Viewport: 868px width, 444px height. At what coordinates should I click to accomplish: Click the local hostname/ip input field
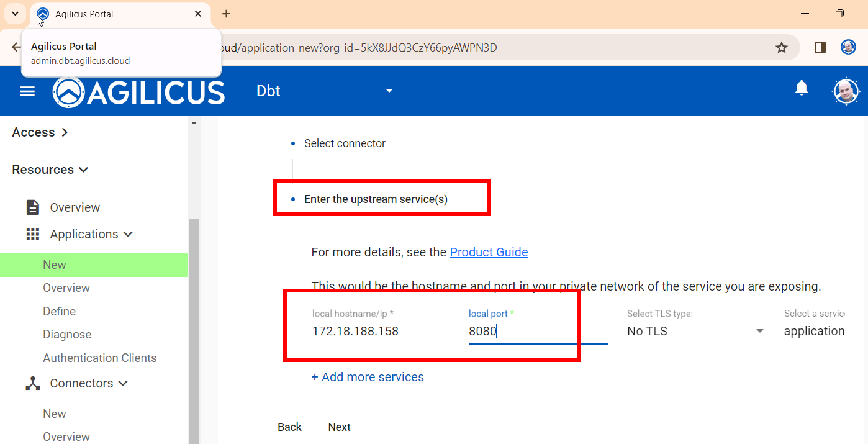click(381, 331)
